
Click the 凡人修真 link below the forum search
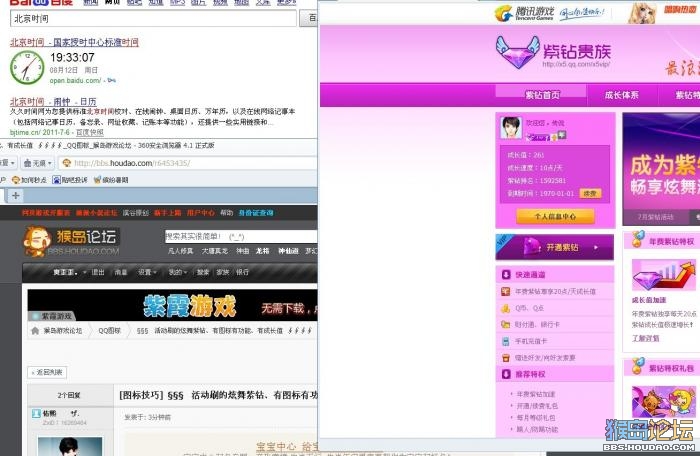pyautogui.click(x=180, y=251)
